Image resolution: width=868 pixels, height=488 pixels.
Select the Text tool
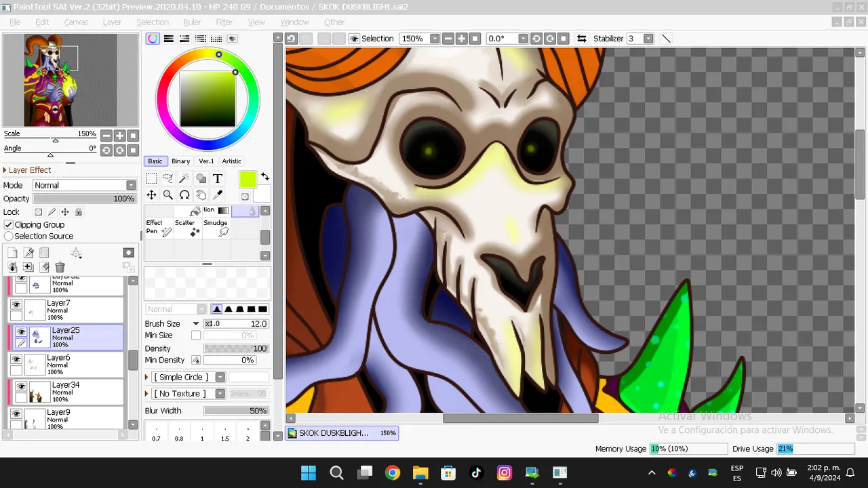217,178
